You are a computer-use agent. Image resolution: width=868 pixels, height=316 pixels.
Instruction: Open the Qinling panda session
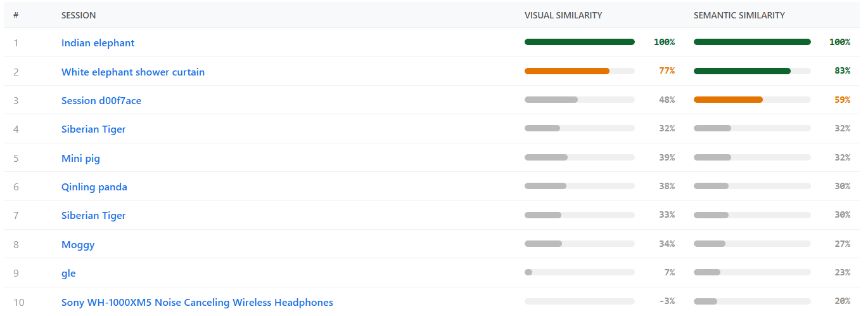94,187
